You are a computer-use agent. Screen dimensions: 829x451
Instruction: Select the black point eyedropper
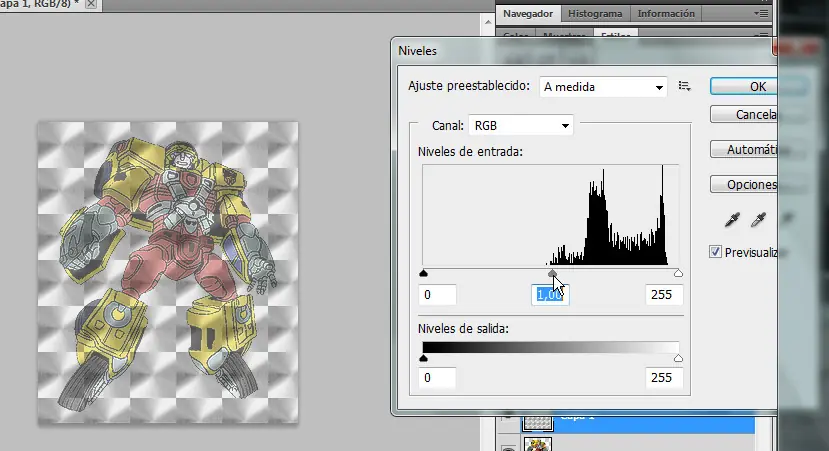click(x=732, y=219)
